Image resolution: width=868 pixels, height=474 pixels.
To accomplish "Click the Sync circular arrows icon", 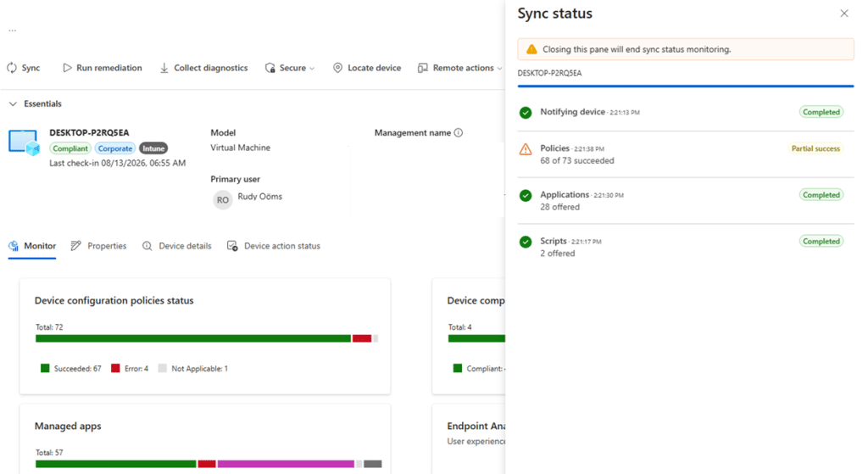I will coord(12,68).
